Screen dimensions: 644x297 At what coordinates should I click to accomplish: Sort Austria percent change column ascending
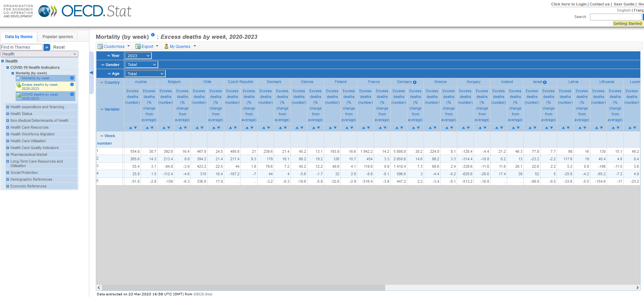147,128
